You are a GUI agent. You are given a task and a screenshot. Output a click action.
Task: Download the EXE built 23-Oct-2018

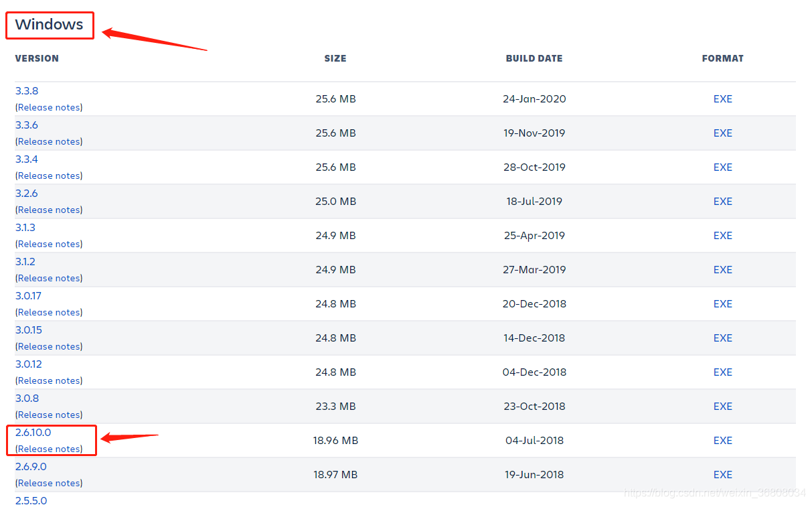pos(723,406)
